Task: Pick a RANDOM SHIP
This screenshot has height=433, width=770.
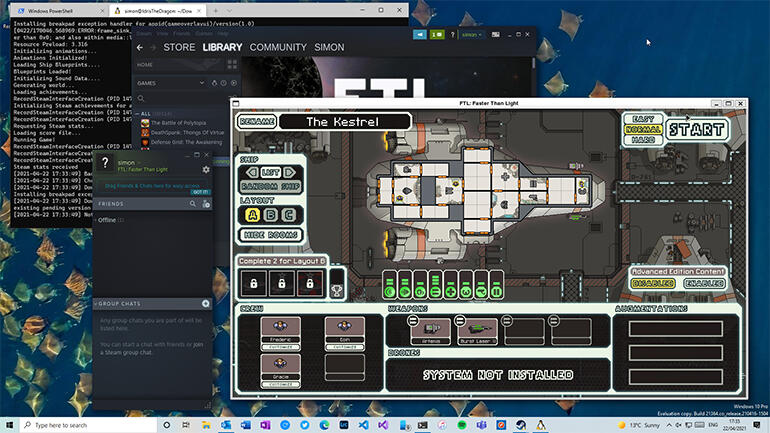Action: tap(271, 187)
